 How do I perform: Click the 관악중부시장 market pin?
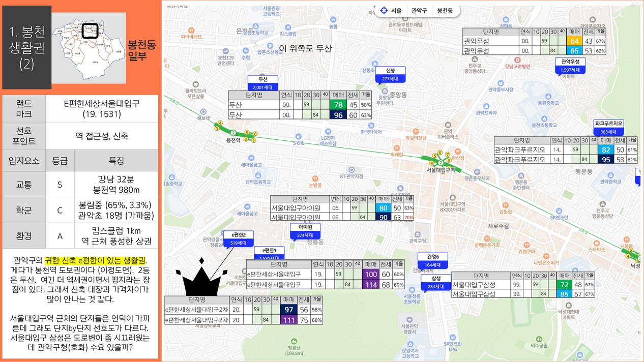coord(500,83)
